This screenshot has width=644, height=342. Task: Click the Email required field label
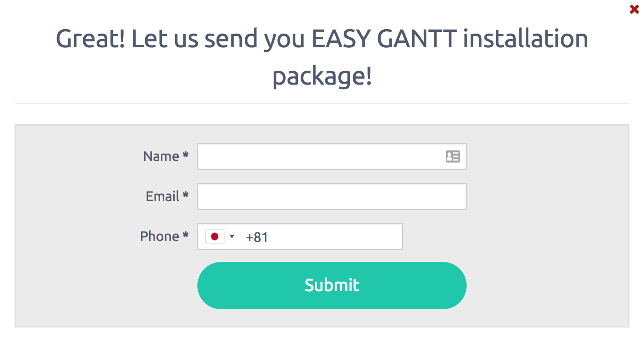167,196
